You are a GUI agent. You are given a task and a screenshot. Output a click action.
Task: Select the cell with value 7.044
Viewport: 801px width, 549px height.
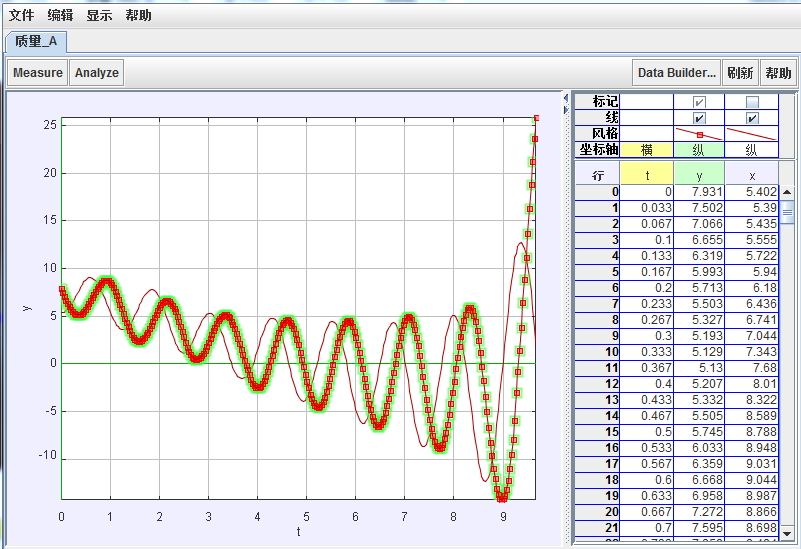coord(752,336)
